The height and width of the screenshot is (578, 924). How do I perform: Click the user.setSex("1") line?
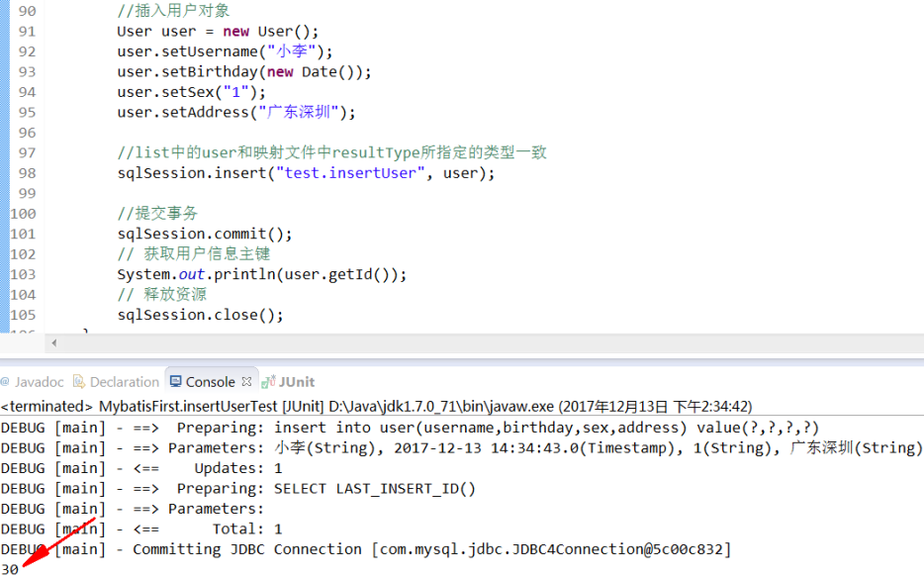click(x=191, y=93)
